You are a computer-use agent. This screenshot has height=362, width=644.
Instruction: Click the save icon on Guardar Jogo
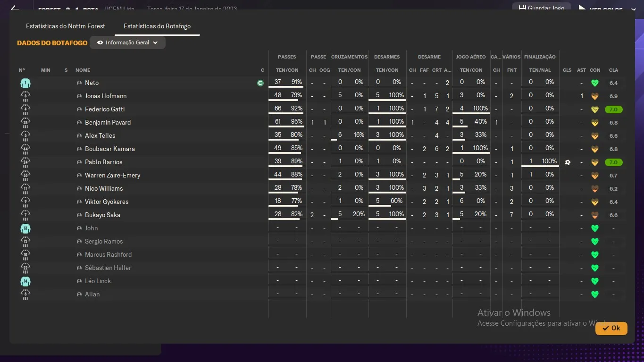point(522,8)
